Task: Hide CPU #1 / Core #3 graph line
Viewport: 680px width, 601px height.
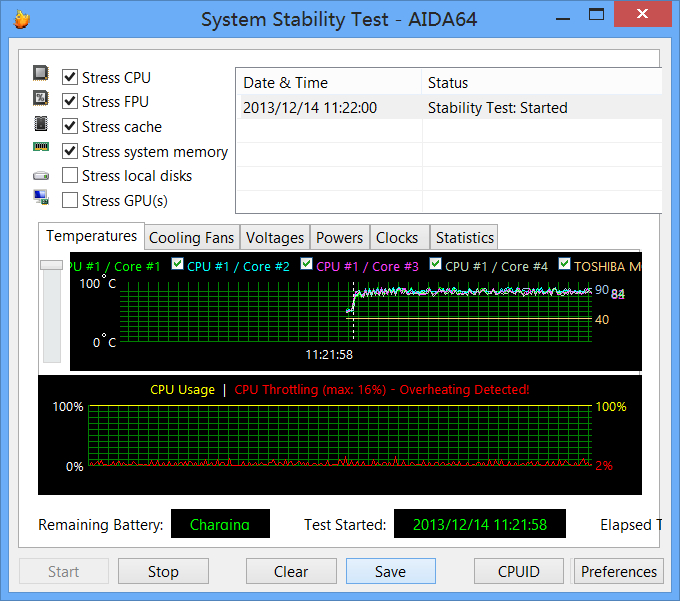Action: click(x=306, y=264)
